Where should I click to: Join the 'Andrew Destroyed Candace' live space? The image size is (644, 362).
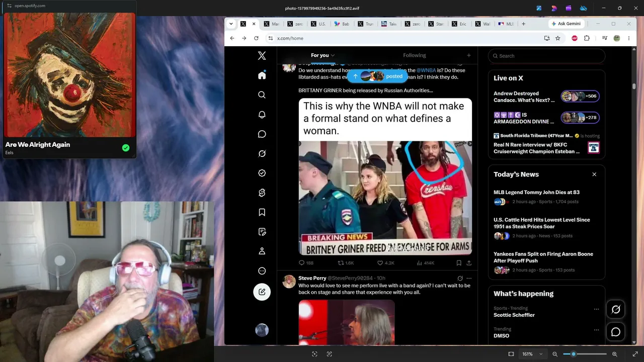click(546, 97)
